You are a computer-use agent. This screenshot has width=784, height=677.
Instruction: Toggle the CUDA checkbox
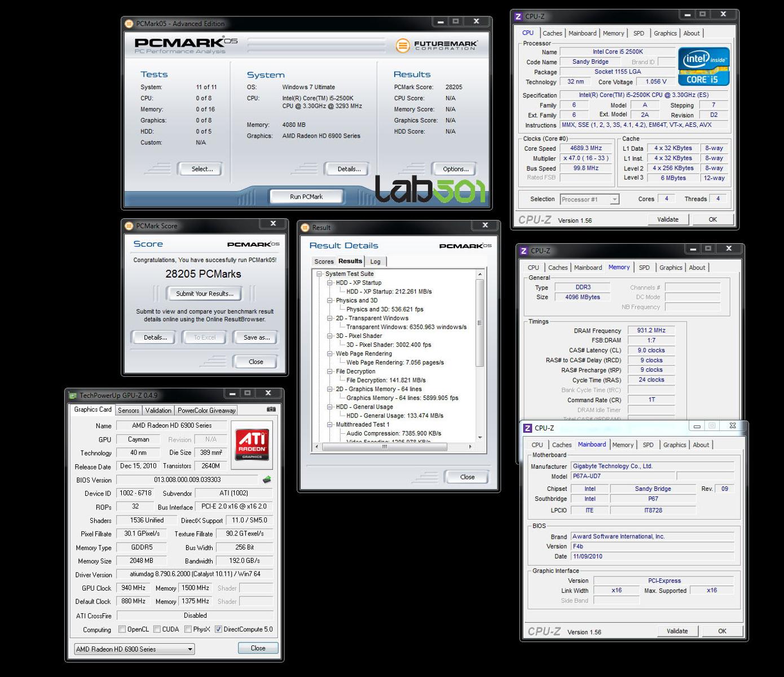[x=157, y=629]
